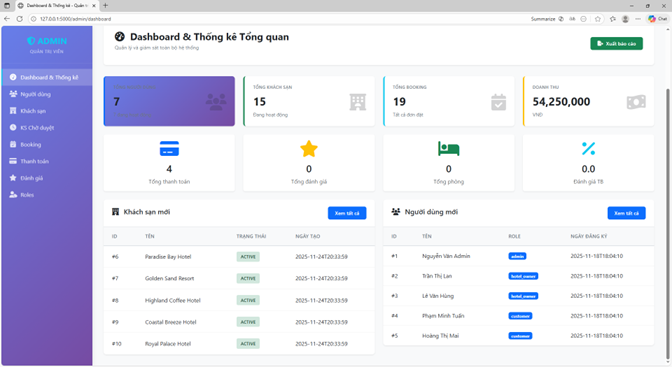672x367 pixels.
Task: Click Hoàng Thị Mai user name
Action: tap(440, 336)
